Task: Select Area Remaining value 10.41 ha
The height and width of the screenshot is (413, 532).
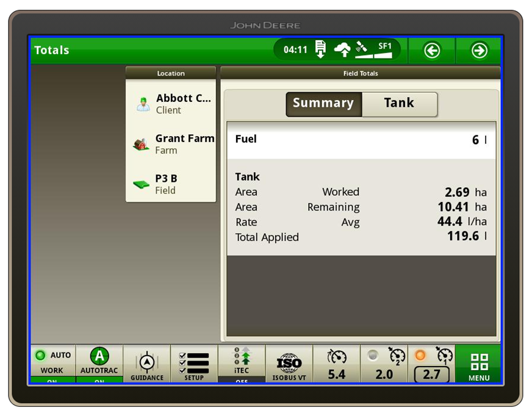Action: pyautogui.click(x=462, y=207)
